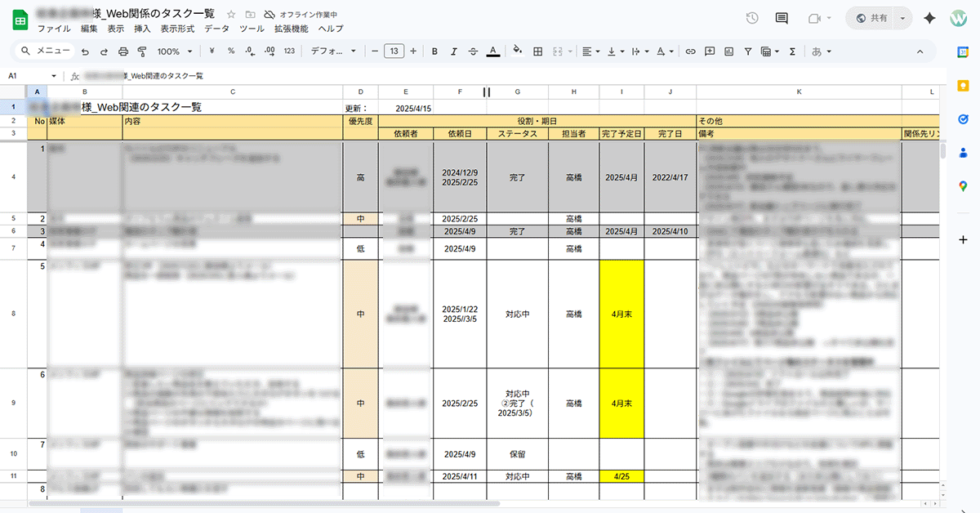Screen dimensions: 980x513
Task: Open filter views dropdown
Action: pos(770,51)
